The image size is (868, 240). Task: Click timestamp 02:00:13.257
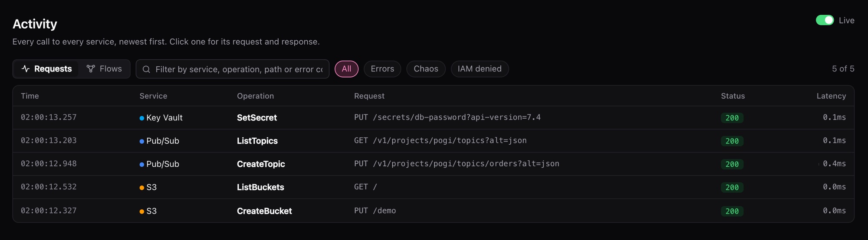point(49,117)
